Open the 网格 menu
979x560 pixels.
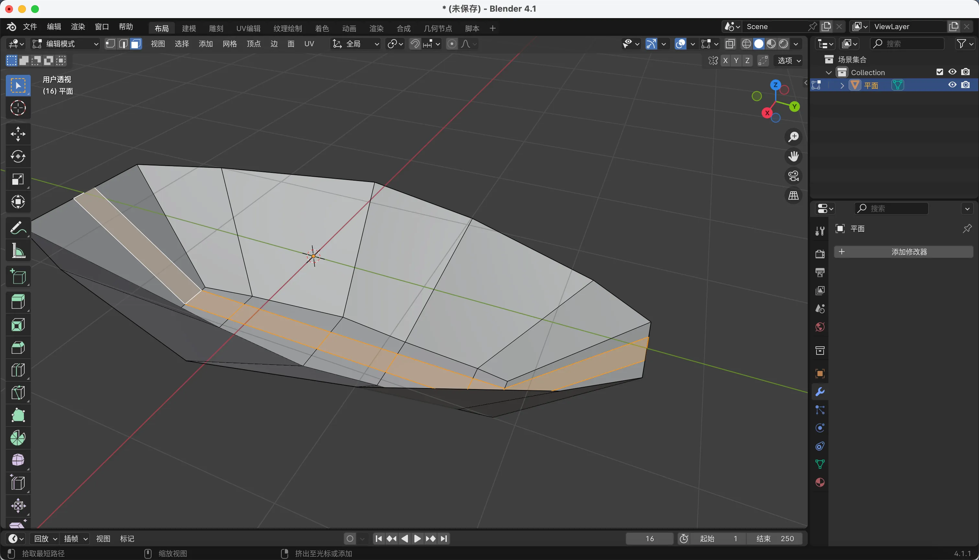tap(230, 44)
